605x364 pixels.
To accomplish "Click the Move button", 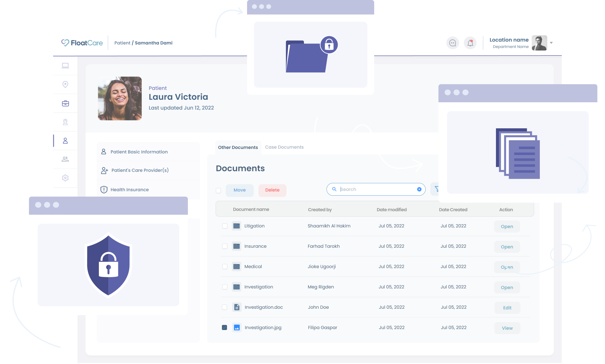I will 240,190.
